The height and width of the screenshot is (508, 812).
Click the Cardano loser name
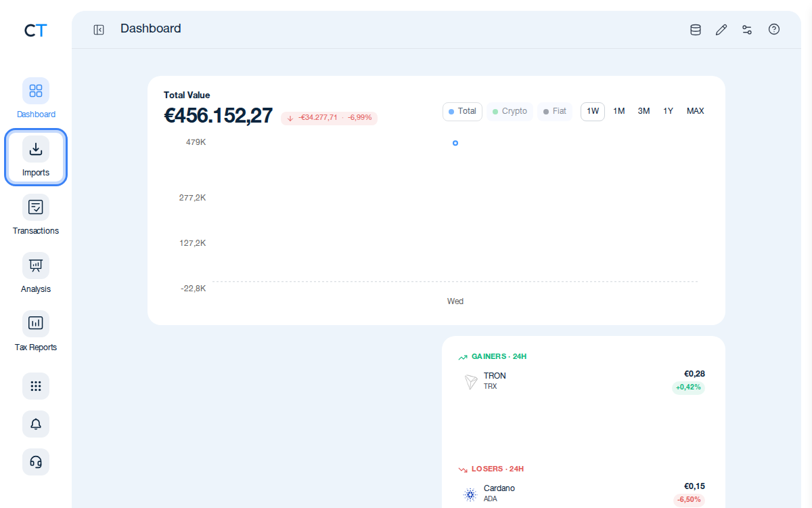point(499,488)
